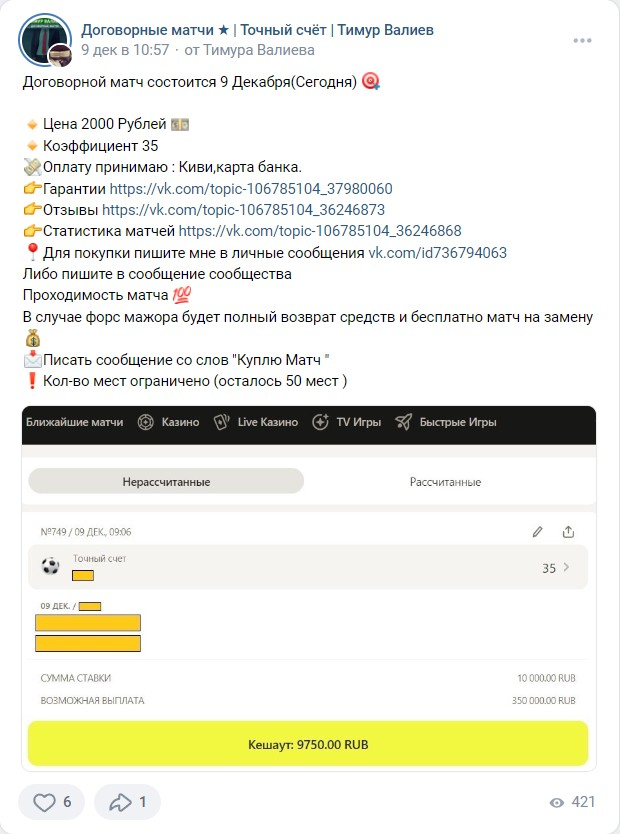Image resolution: width=620 pixels, height=834 pixels.
Task: Open the Гарантии topic link
Action: point(251,189)
